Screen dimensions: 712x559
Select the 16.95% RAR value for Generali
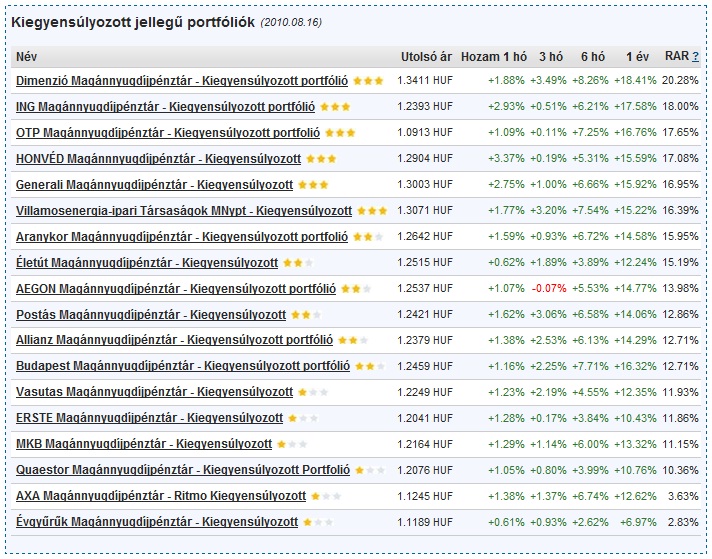point(680,185)
